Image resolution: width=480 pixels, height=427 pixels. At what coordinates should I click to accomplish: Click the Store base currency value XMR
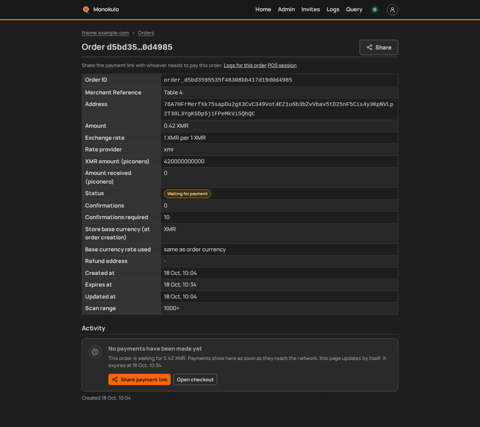[170, 229]
